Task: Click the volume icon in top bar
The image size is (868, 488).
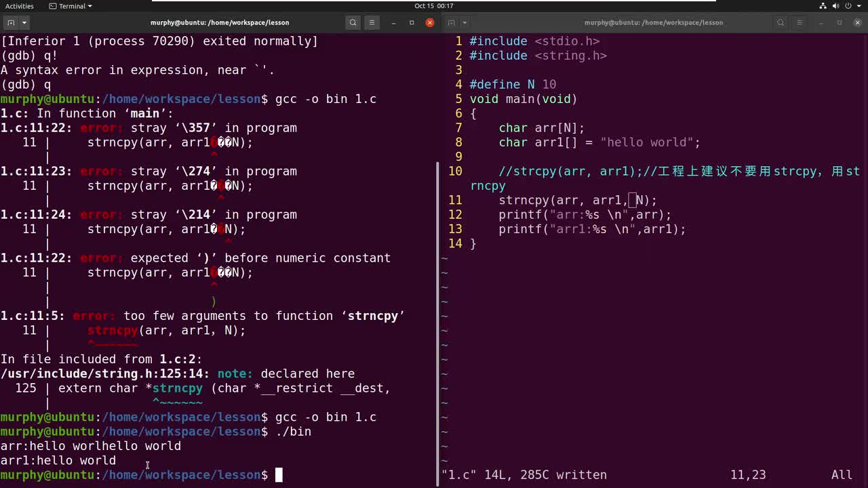Action: click(x=835, y=6)
